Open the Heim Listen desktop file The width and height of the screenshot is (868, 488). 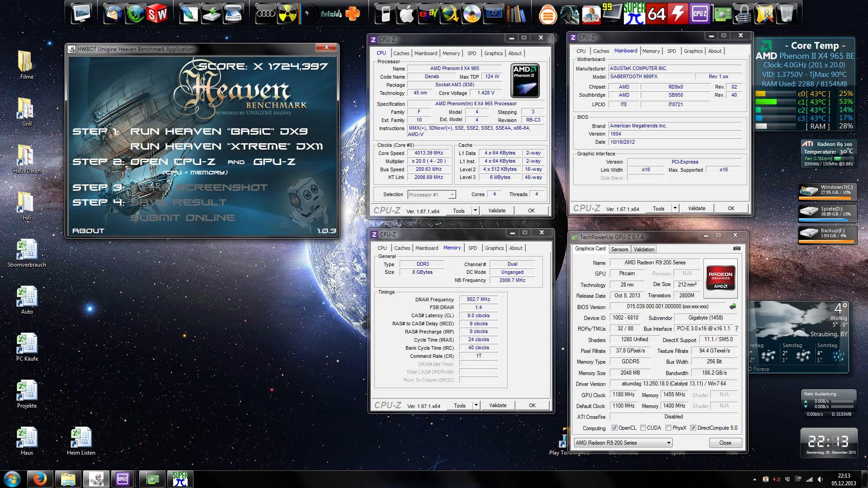coord(81,441)
